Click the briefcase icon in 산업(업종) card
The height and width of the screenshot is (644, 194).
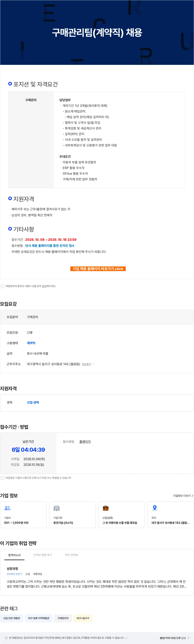105,508
